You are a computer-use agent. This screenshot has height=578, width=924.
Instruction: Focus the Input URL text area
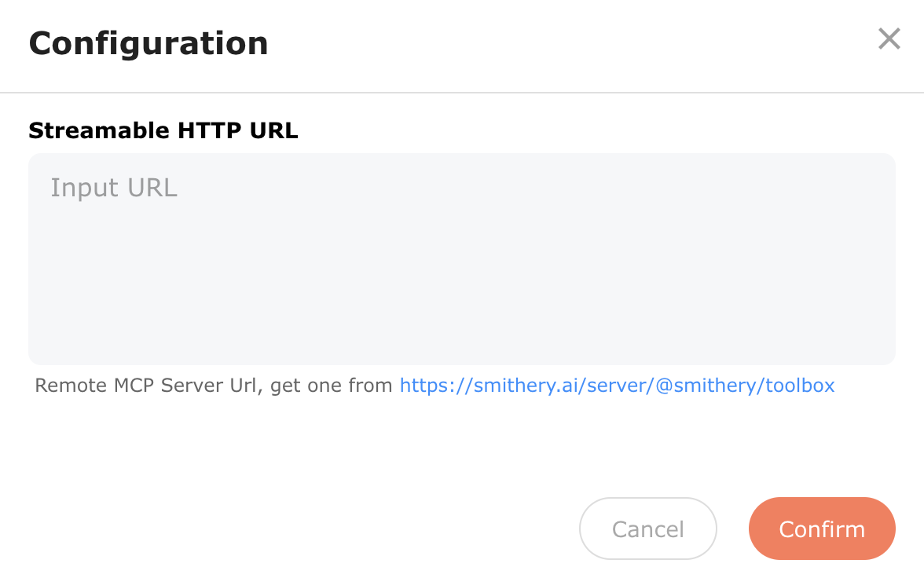[x=462, y=259]
